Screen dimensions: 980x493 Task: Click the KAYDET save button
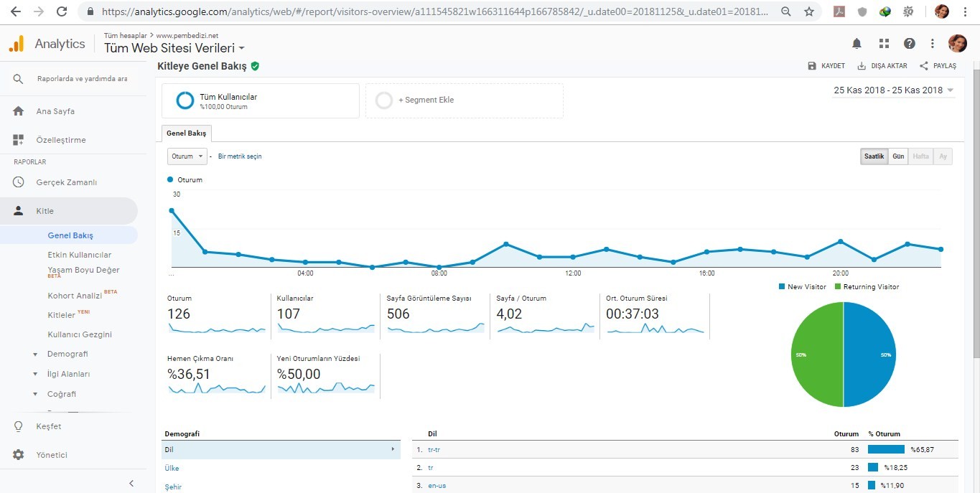(826, 66)
